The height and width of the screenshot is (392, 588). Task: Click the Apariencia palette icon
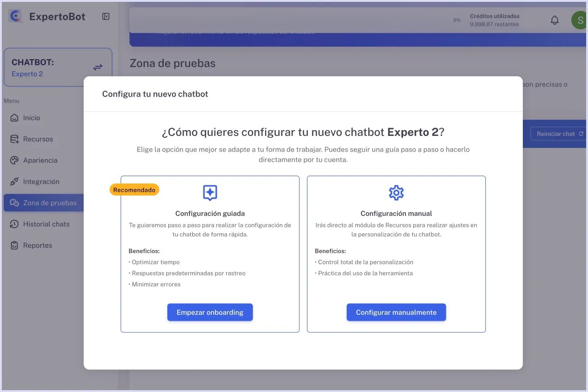(x=14, y=160)
